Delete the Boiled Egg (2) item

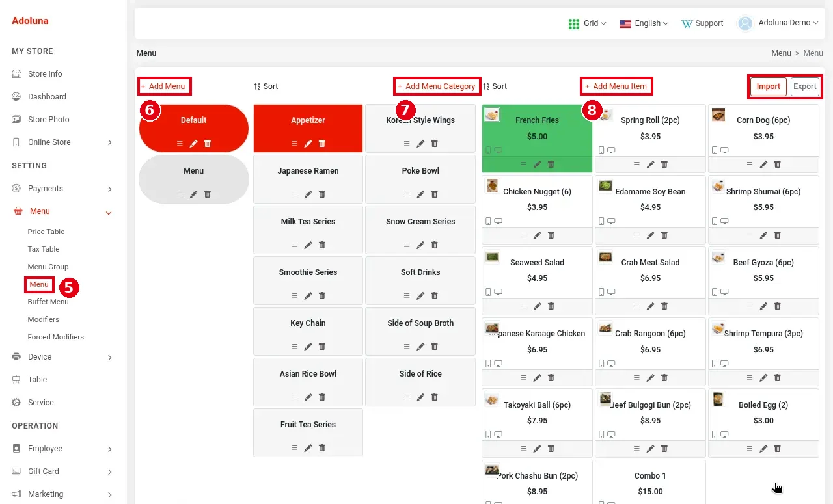[x=778, y=449]
